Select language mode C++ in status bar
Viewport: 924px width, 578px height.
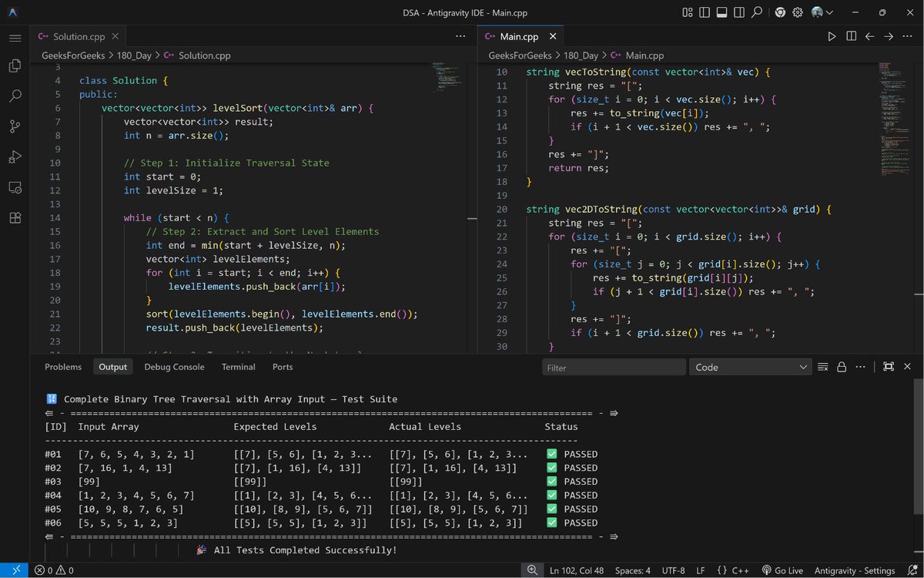pos(732,570)
